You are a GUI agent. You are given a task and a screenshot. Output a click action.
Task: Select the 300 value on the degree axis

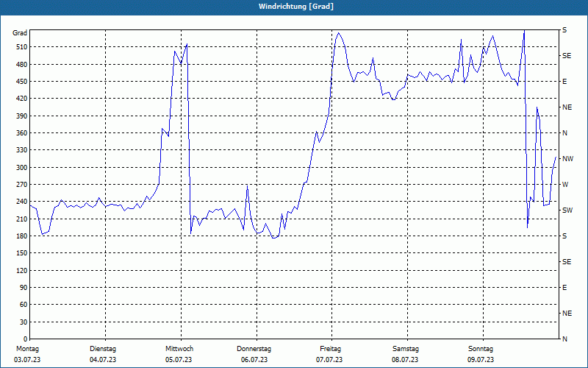[x=22, y=167]
